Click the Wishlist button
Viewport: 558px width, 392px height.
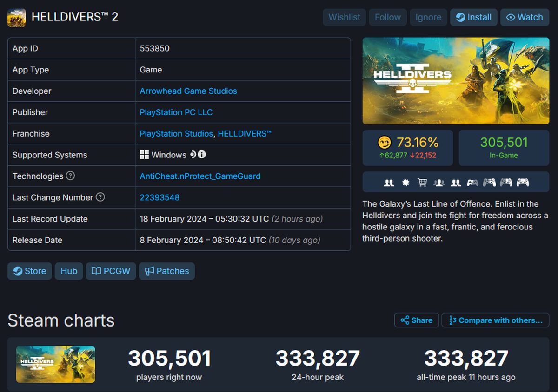coord(344,17)
